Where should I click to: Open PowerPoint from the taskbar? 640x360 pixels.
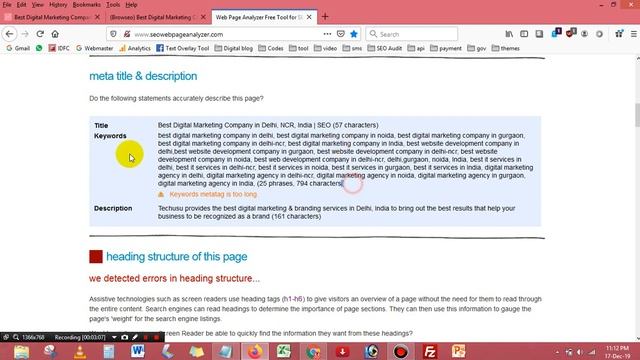(x=458, y=351)
